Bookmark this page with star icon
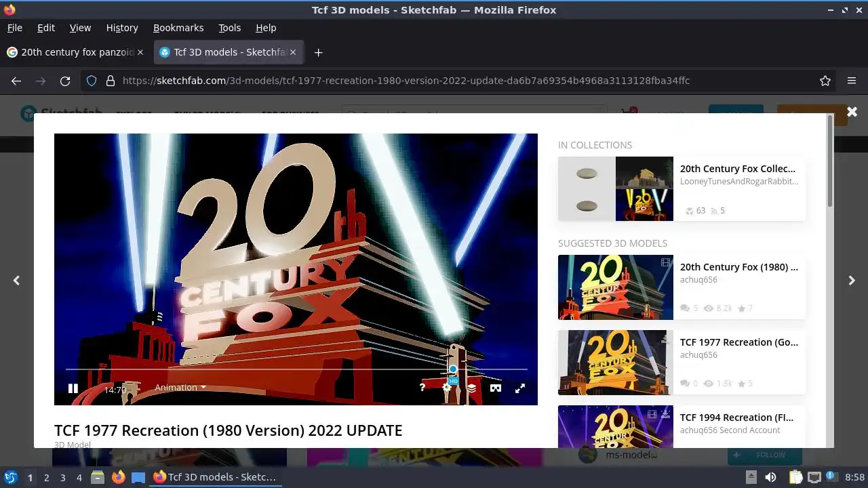 825,81
